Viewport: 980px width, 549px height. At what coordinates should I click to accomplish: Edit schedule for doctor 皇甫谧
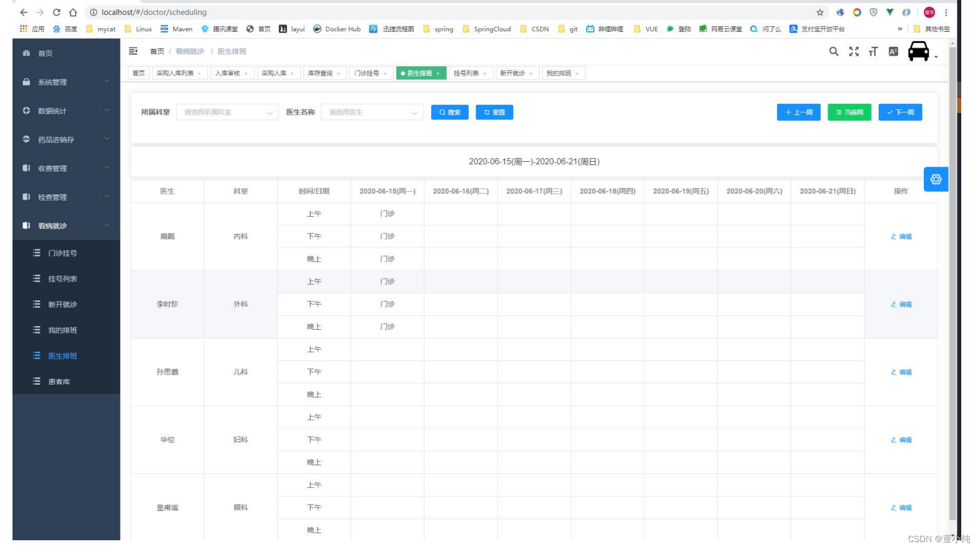(901, 508)
